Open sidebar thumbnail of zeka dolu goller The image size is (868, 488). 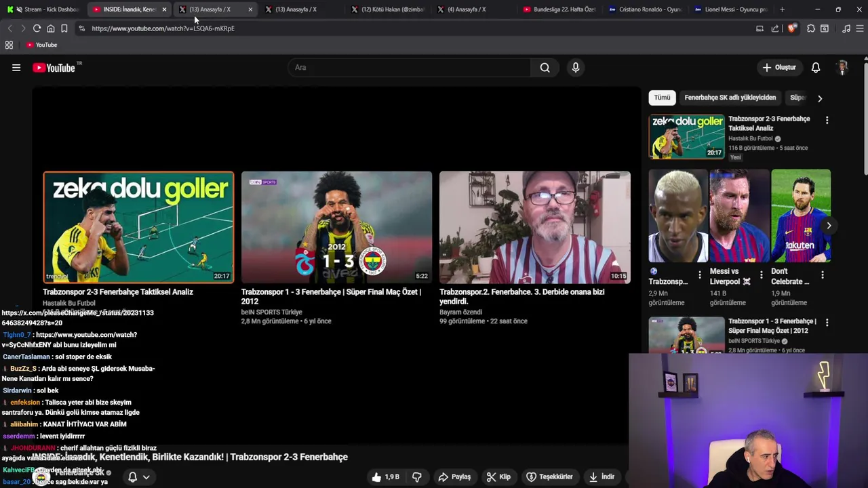pyautogui.click(x=686, y=136)
